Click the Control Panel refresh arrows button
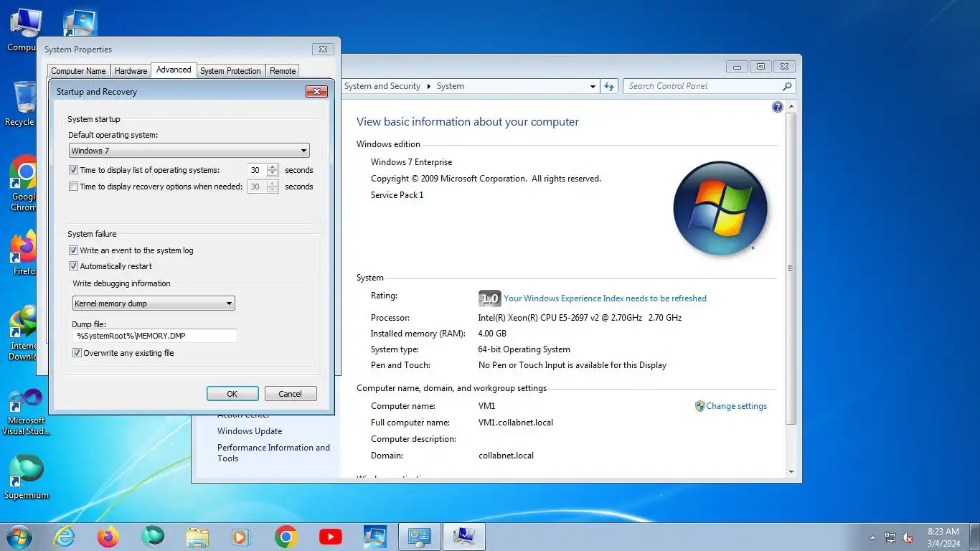This screenshot has height=551, width=980. point(609,86)
